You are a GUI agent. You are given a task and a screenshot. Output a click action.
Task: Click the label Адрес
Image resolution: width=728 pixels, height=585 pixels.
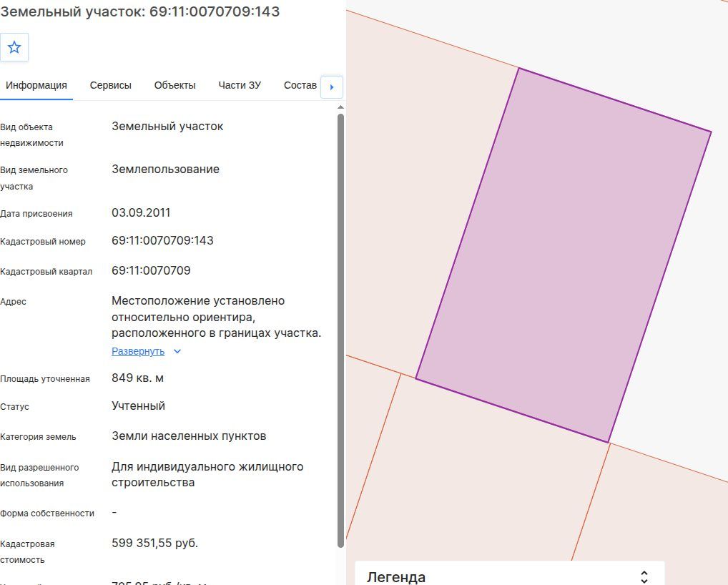[x=13, y=302]
